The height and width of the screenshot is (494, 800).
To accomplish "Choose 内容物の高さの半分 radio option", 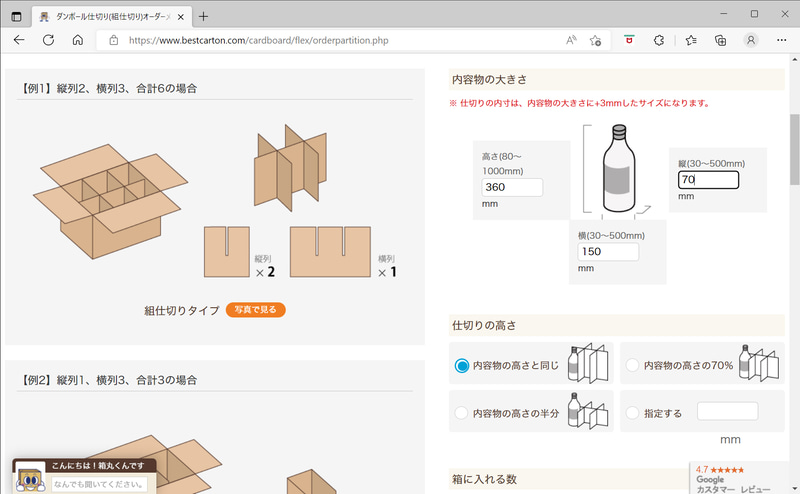I will point(462,412).
